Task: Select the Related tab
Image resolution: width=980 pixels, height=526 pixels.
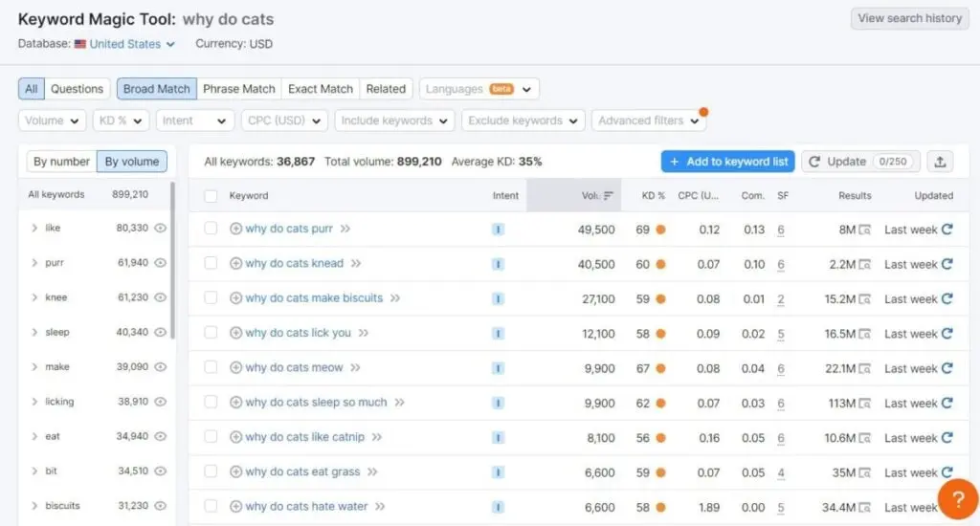Action: [386, 89]
